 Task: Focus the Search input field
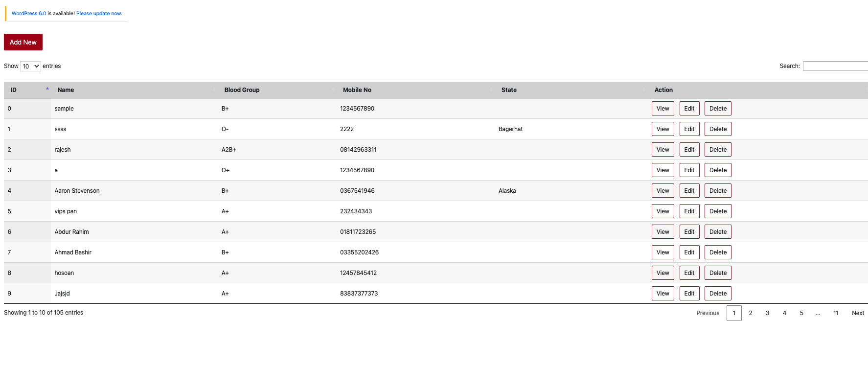835,66
